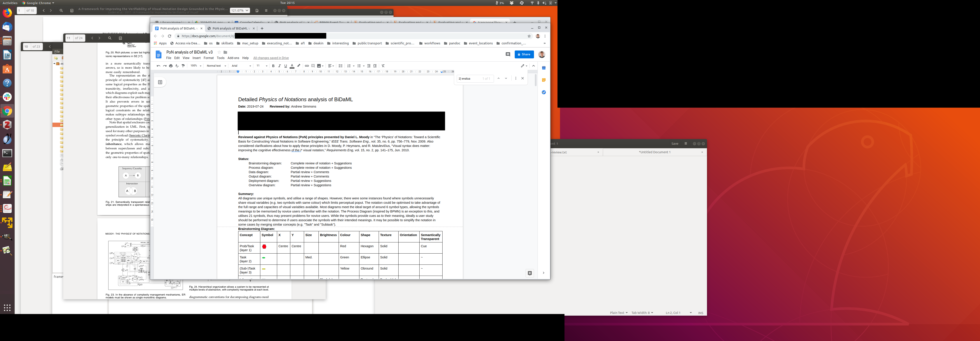
Task: Toggle italic formatting
Action: click(279, 66)
